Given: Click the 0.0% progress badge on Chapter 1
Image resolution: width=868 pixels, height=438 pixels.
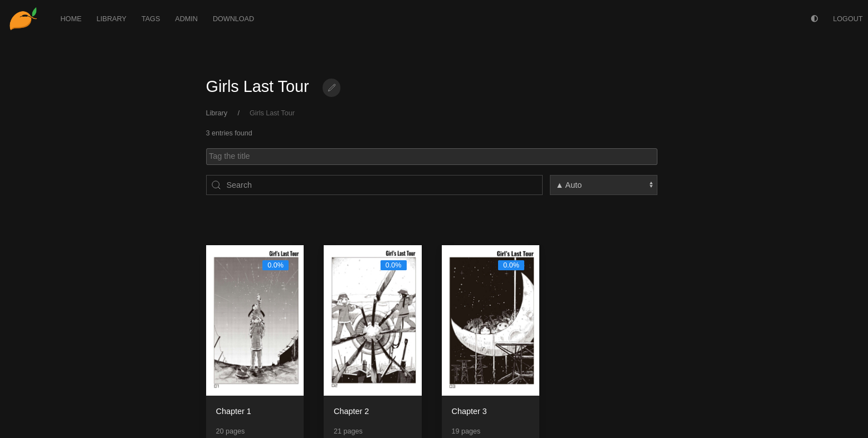Looking at the screenshot, I should pos(275,265).
